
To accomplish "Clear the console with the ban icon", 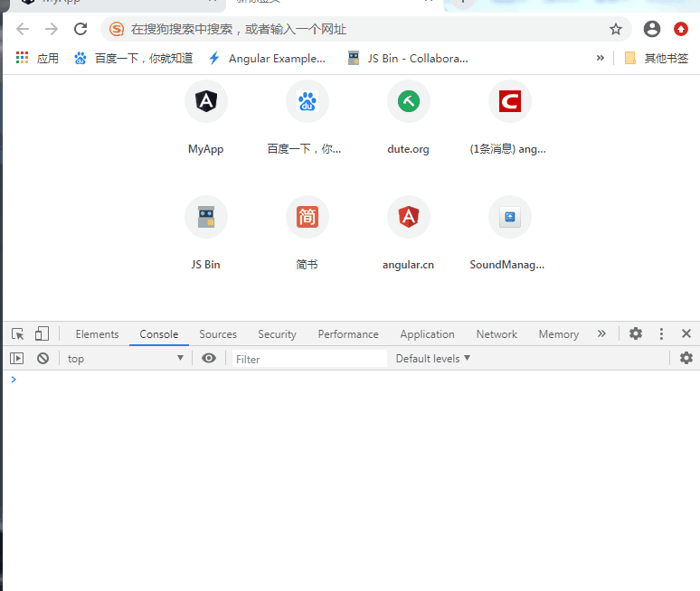I will [x=43, y=358].
